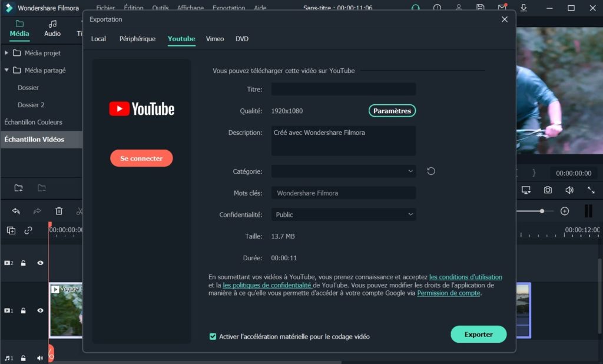Click the 00:00:12:00 timeline ruler mark
Image resolution: width=603 pixels, height=364 pixels.
coord(582,230)
